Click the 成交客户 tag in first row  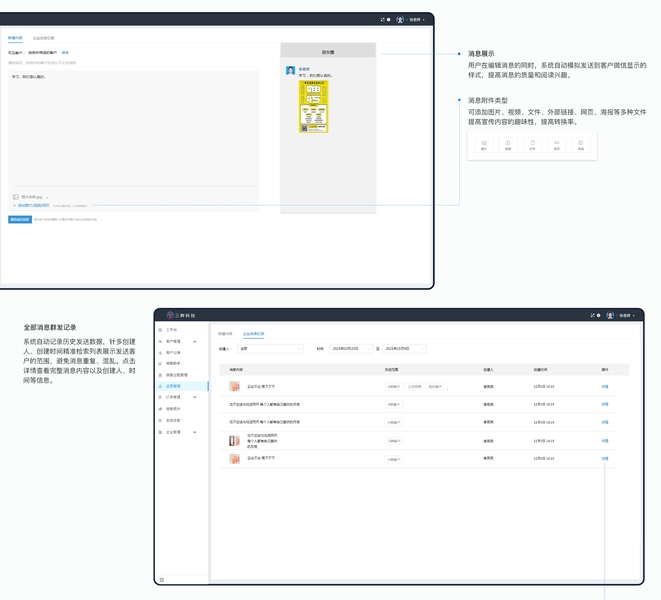(435, 386)
